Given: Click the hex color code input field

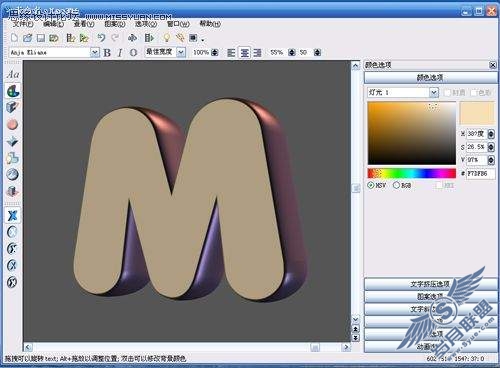Looking at the screenshot, I should tap(480, 174).
